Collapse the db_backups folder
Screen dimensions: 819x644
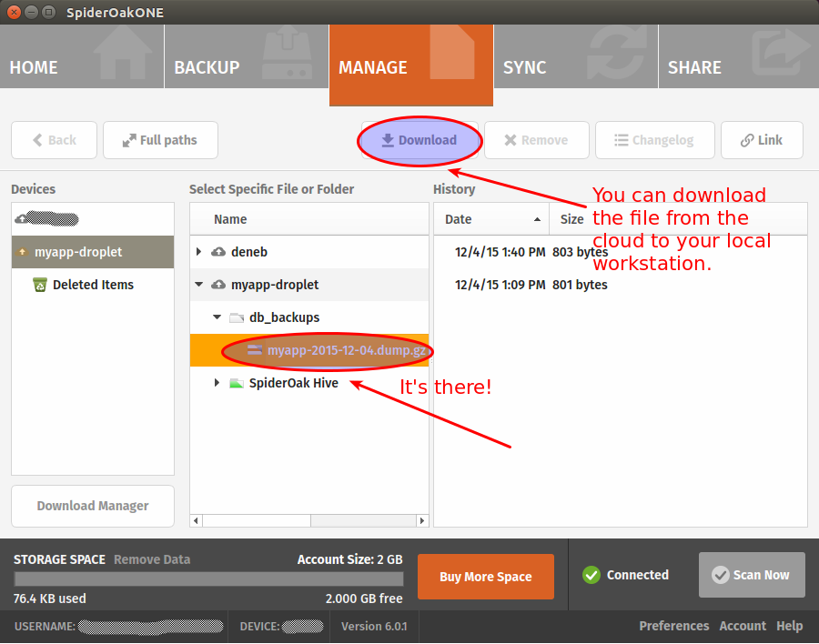click(x=217, y=317)
